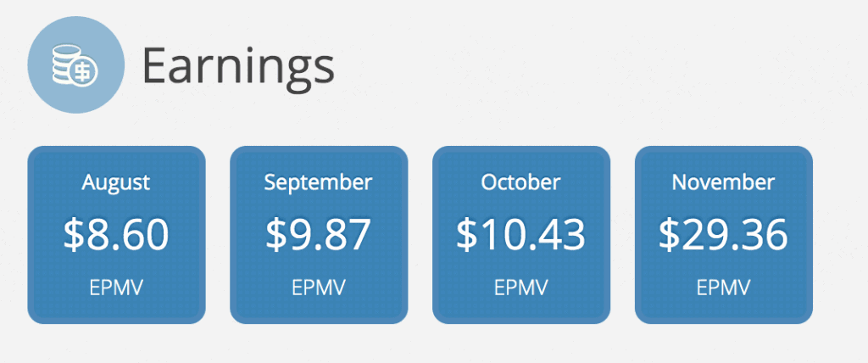The width and height of the screenshot is (868, 363).
Task: Click the August month label
Action: point(116,183)
